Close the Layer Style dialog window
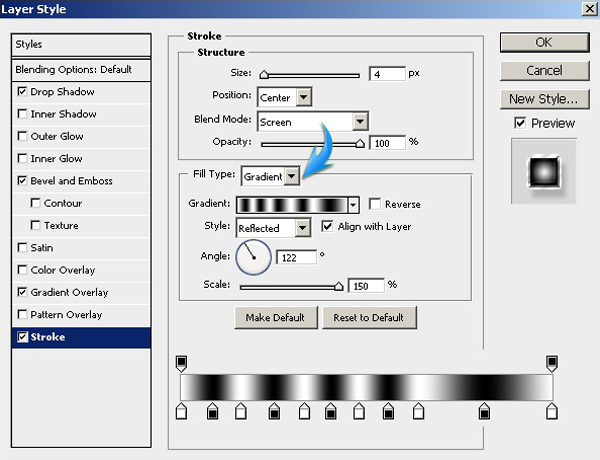 click(x=587, y=8)
